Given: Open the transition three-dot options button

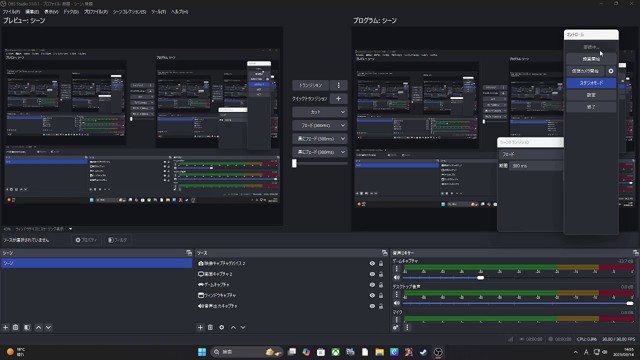Looking at the screenshot, I should [x=338, y=85].
